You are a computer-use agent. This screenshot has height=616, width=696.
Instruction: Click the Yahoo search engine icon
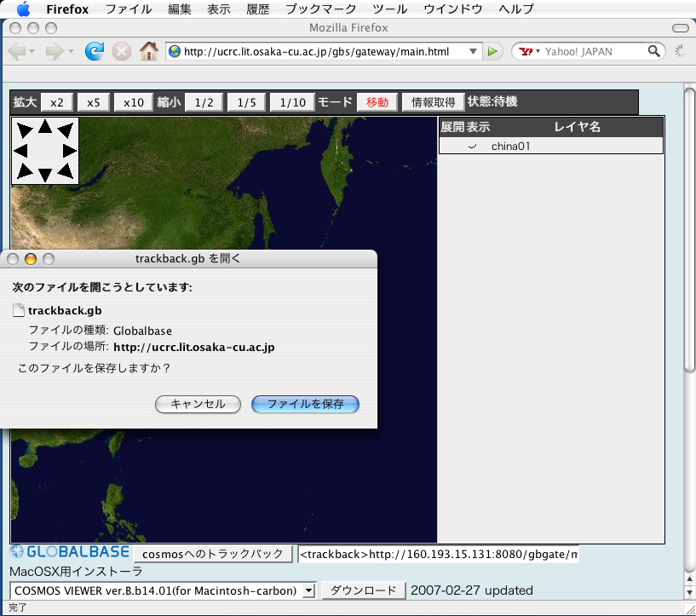(x=526, y=51)
